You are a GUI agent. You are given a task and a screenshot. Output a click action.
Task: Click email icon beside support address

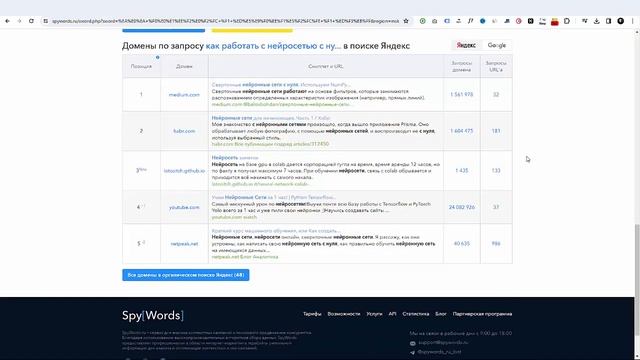(412, 343)
